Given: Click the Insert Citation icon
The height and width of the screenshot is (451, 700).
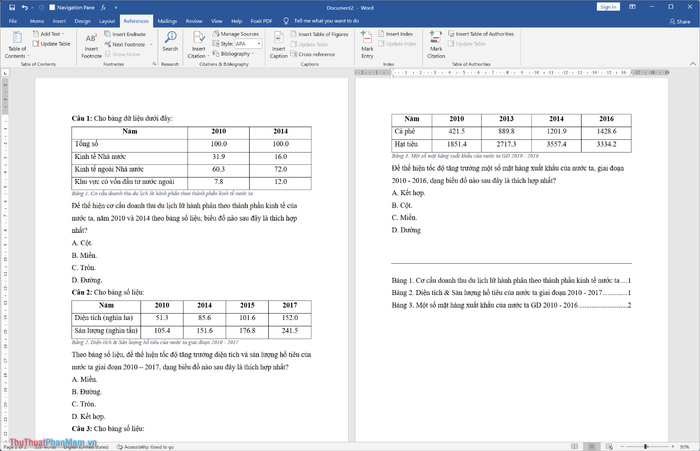Looking at the screenshot, I should (198, 43).
